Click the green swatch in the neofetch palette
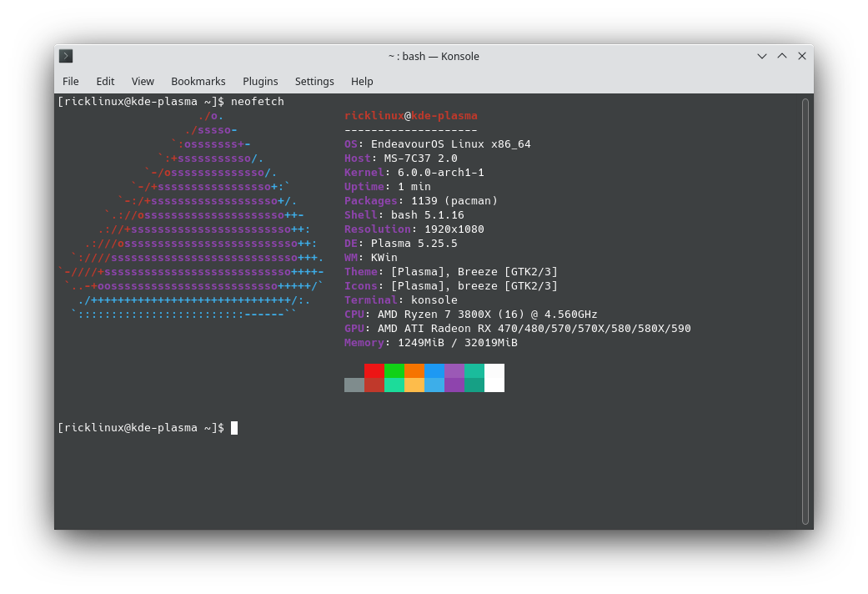The height and width of the screenshot is (594, 868). tap(395, 371)
